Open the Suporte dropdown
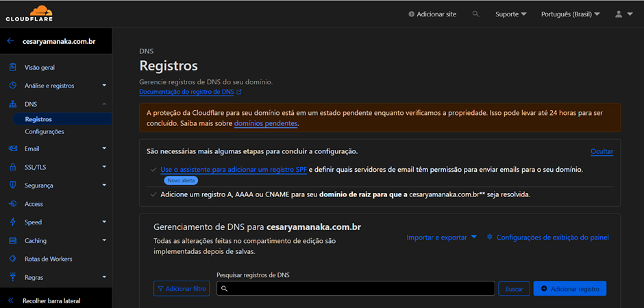The width and height of the screenshot is (644, 308). [x=511, y=14]
